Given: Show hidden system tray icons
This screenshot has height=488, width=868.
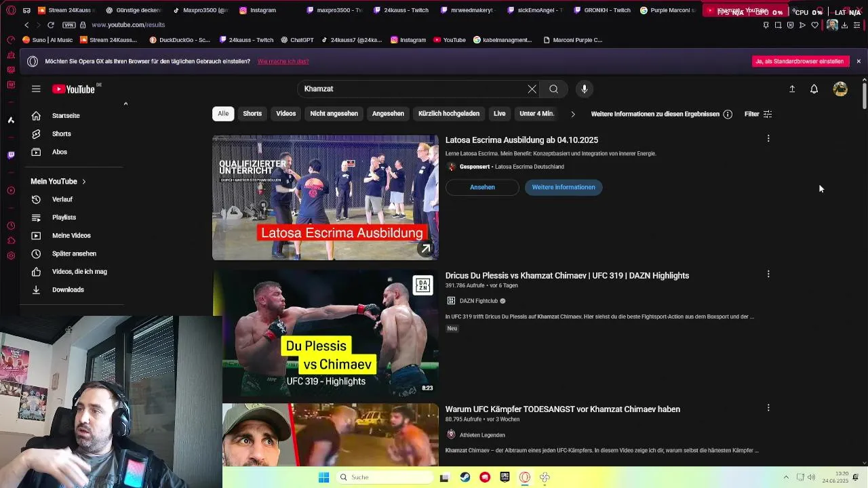Looking at the screenshot, I should pos(786,477).
